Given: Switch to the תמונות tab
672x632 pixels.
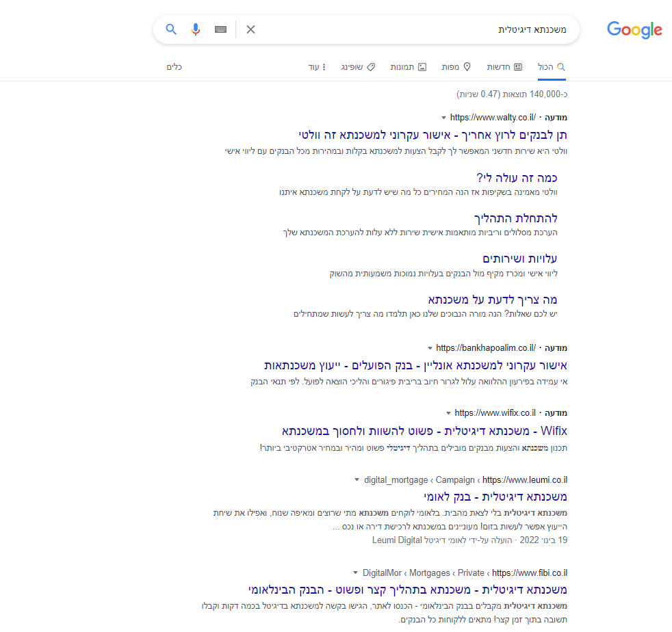Looking at the screenshot, I should click(x=408, y=67).
